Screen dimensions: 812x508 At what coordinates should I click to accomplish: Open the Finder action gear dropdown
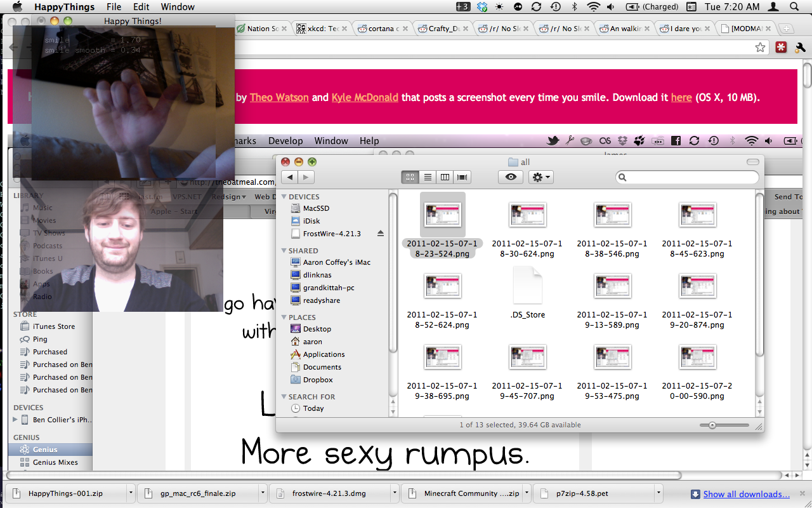(541, 178)
